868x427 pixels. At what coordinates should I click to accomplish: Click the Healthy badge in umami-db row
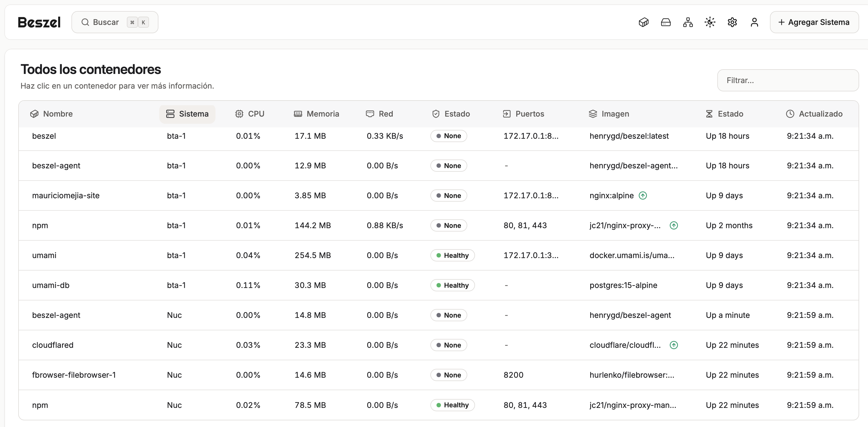coord(453,285)
